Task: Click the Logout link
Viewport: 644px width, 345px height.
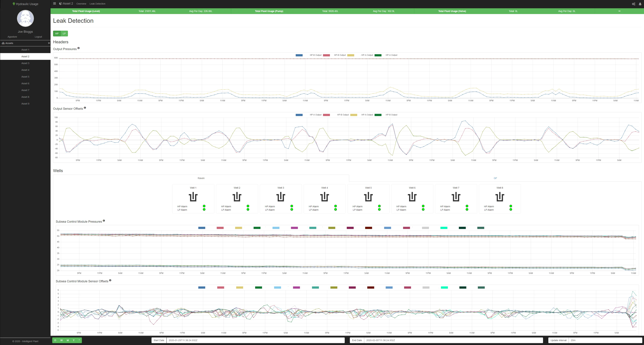Action: (x=38, y=37)
